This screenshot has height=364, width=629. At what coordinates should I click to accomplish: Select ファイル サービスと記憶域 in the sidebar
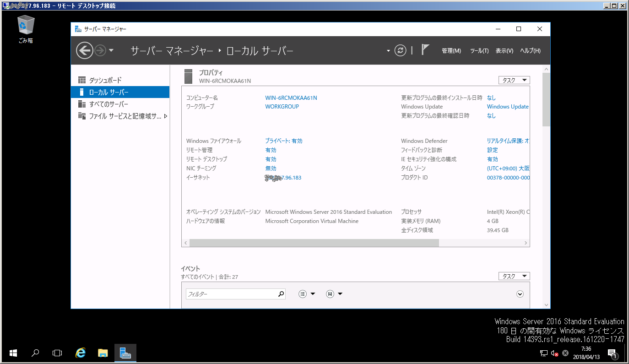pos(120,116)
